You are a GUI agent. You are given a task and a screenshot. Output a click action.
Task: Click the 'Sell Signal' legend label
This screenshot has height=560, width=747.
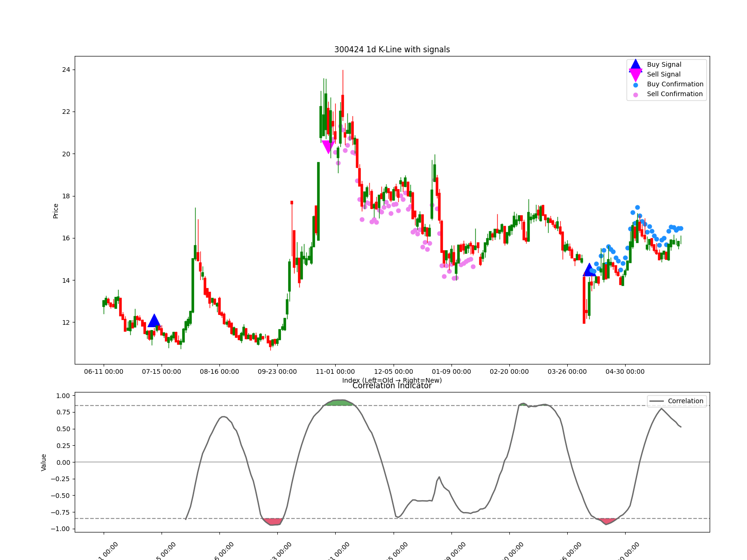(663, 75)
